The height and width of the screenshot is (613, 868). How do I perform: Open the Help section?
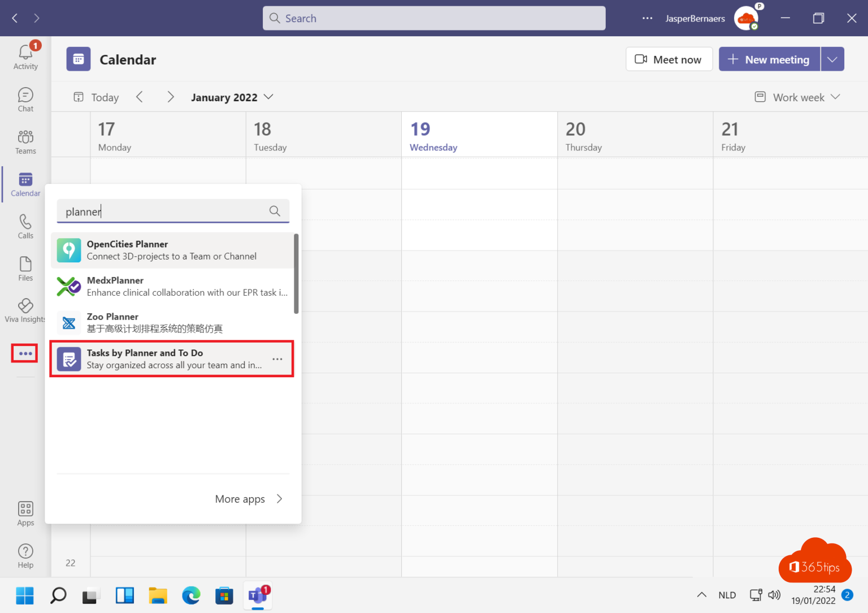point(25,555)
